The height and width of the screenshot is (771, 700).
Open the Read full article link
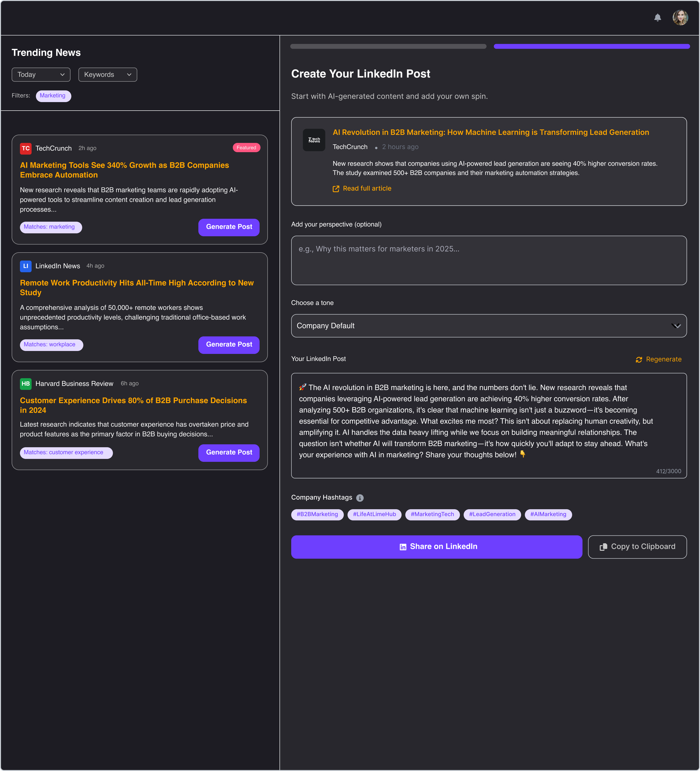pyautogui.click(x=362, y=189)
